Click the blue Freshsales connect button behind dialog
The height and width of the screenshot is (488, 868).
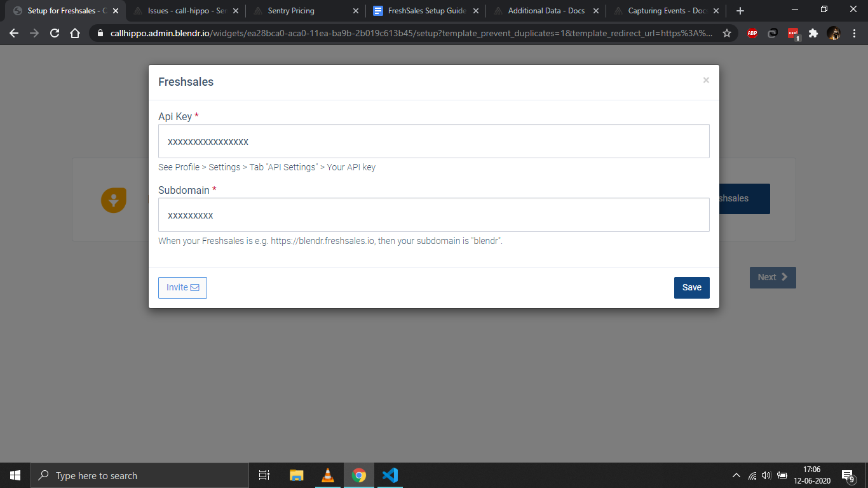pos(744,198)
